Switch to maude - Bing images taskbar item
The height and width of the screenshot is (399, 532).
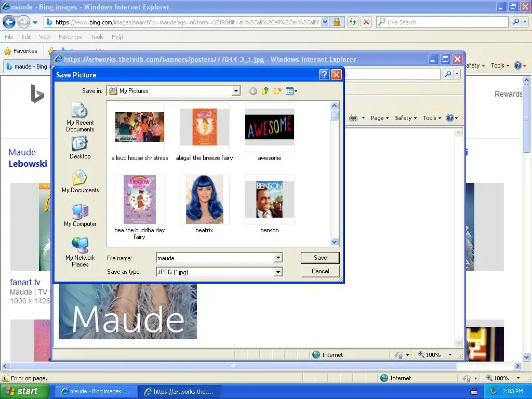click(96, 391)
